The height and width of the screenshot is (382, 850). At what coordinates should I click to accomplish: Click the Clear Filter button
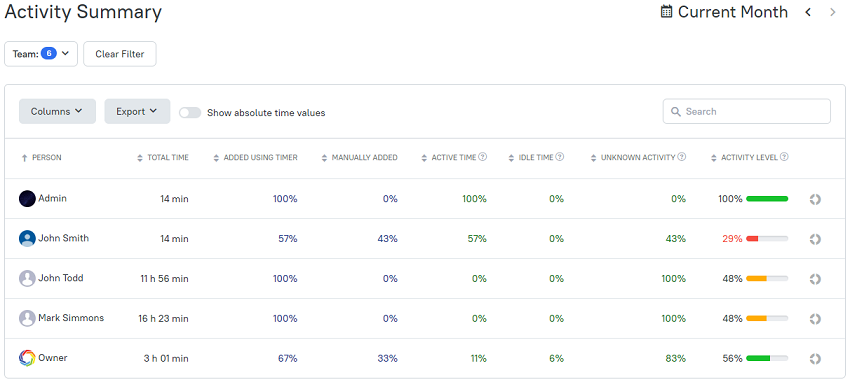click(x=120, y=54)
